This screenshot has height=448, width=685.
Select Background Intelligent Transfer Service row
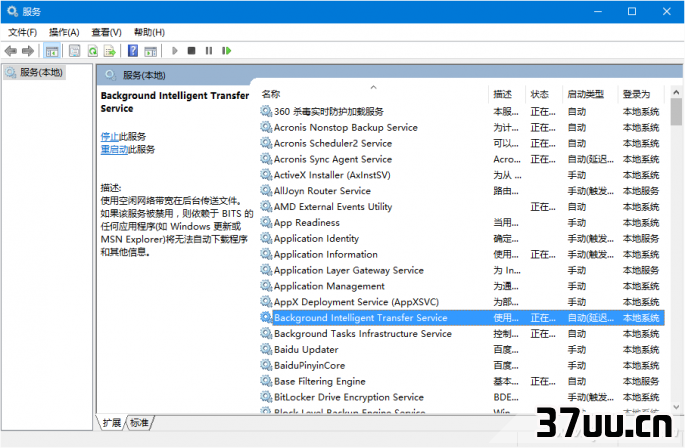[x=462, y=318]
